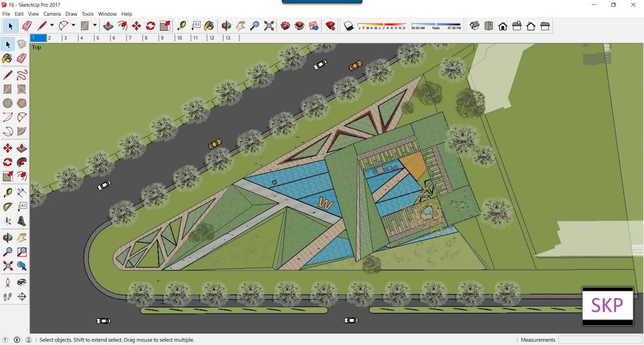This screenshot has height=345, width=644.
Task: Expand the arc tool dropdown arrow
Action: tap(73, 26)
